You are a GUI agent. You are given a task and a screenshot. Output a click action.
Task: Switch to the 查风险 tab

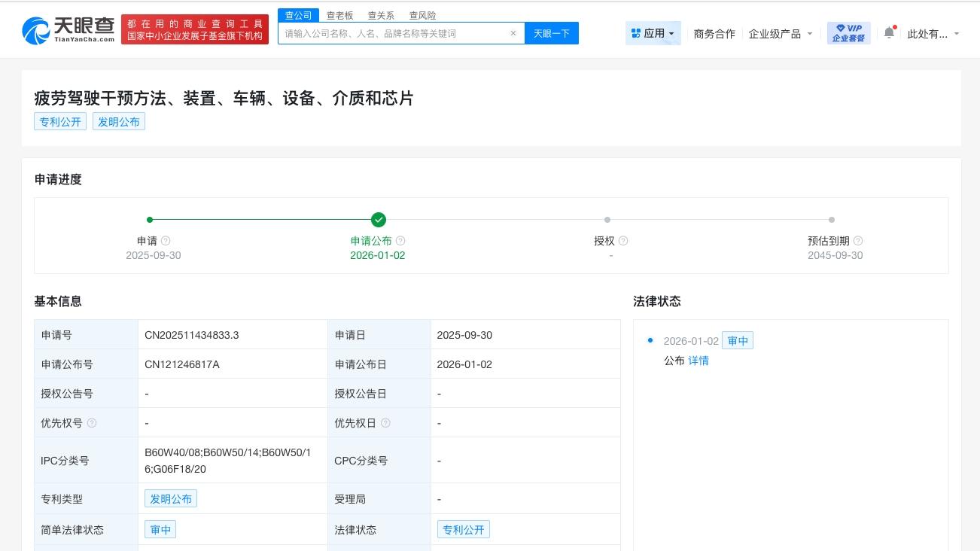pos(422,15)
